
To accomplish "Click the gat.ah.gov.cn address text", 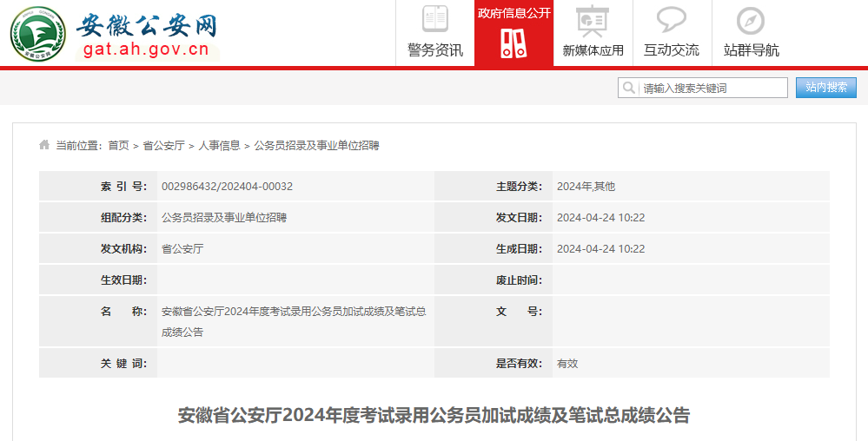I will pos(146,49).
